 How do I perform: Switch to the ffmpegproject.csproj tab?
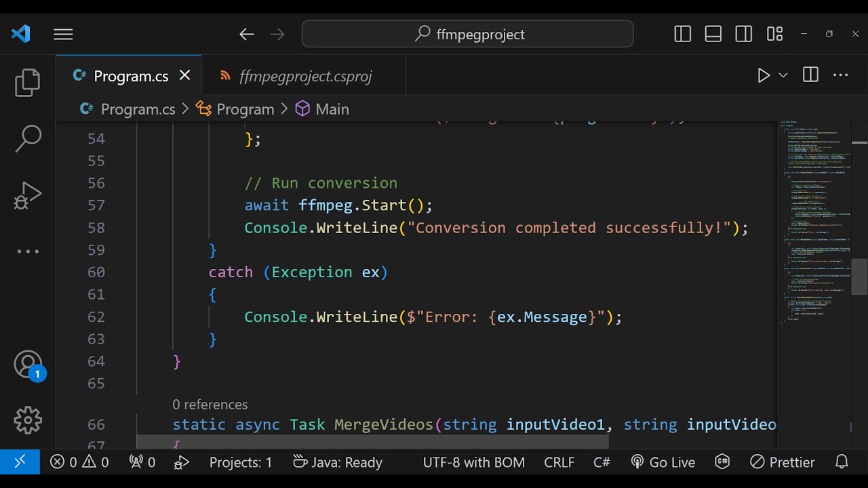[x=305, y=77]
